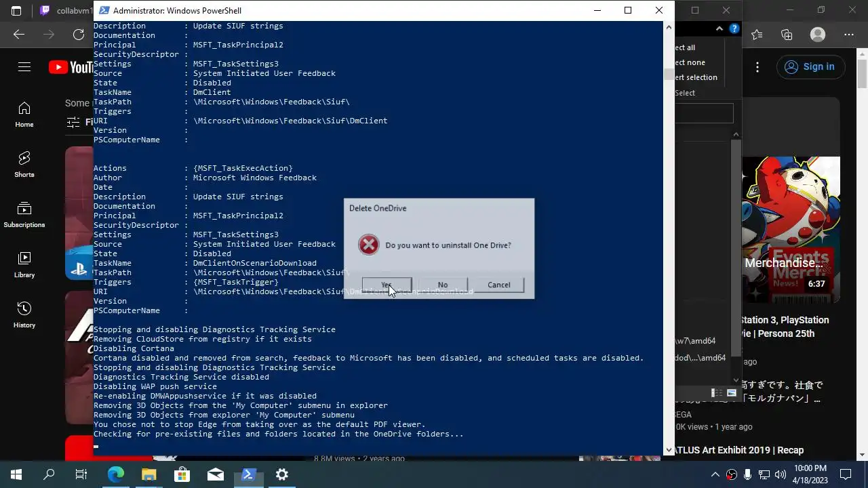868x488 pixels.
Task: Switch to Microsoft Edge on taskbar
Action: [x=116, y=474]
